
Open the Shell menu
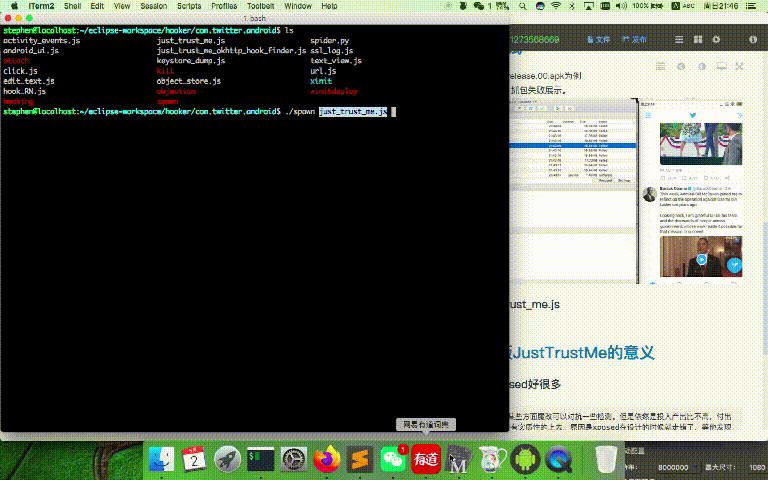click(72, 6)
